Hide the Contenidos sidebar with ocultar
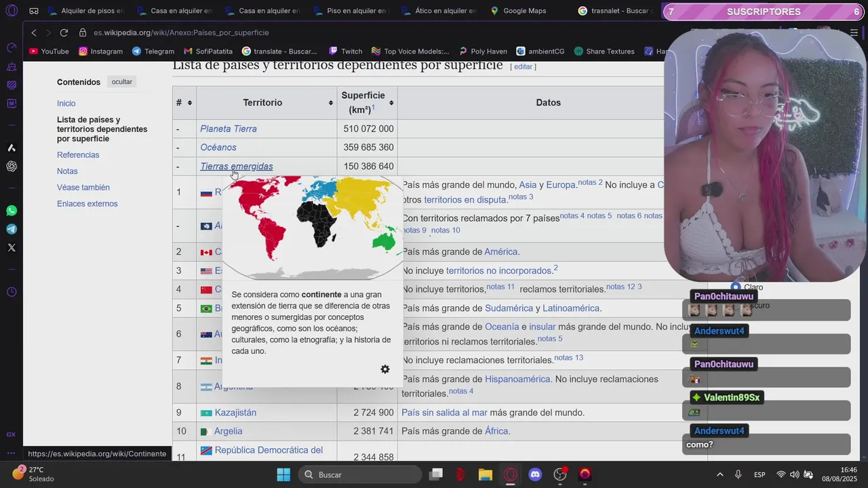This screenshot has height=488, width=868. pos(122,82)
